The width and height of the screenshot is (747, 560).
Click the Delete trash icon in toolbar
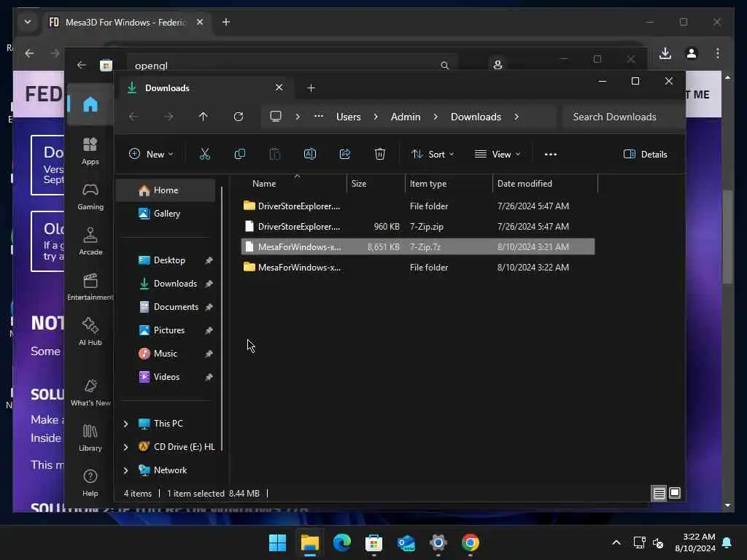click(x=379, y=154)
